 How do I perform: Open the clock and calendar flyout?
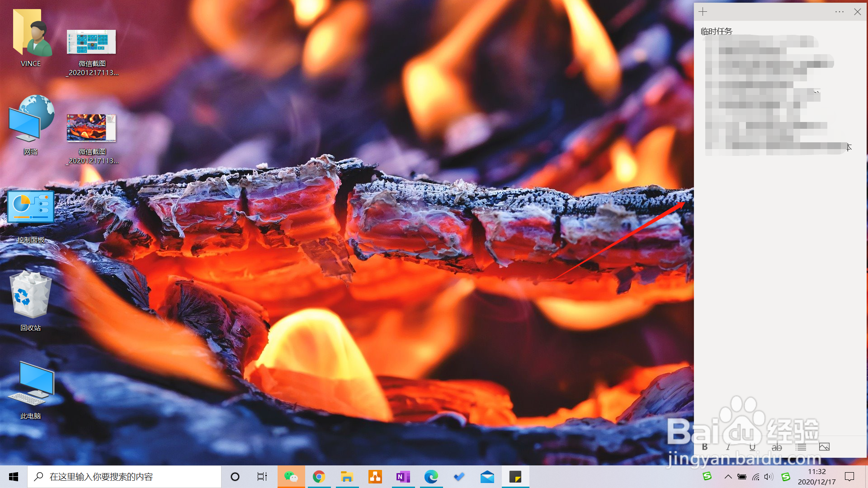816,477
